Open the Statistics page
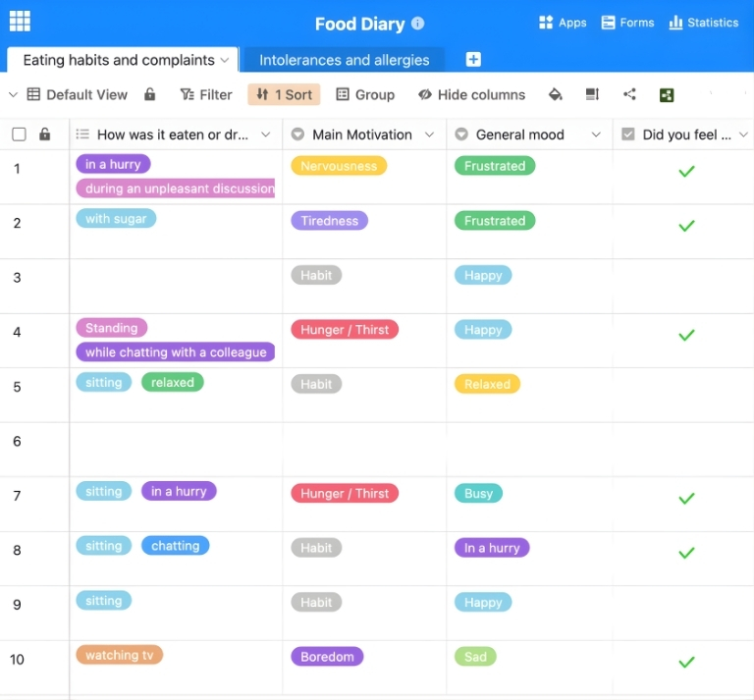Screen dimensions: 754x700 [703, 23]
